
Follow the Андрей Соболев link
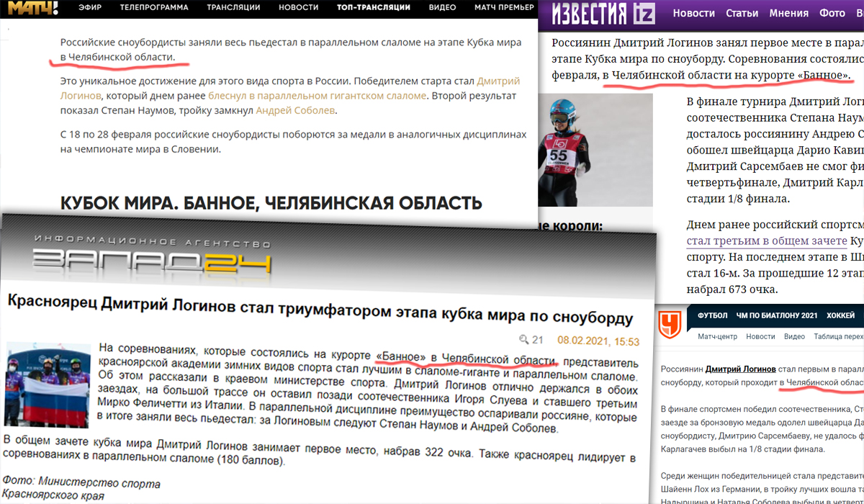(x=295, y=110)
